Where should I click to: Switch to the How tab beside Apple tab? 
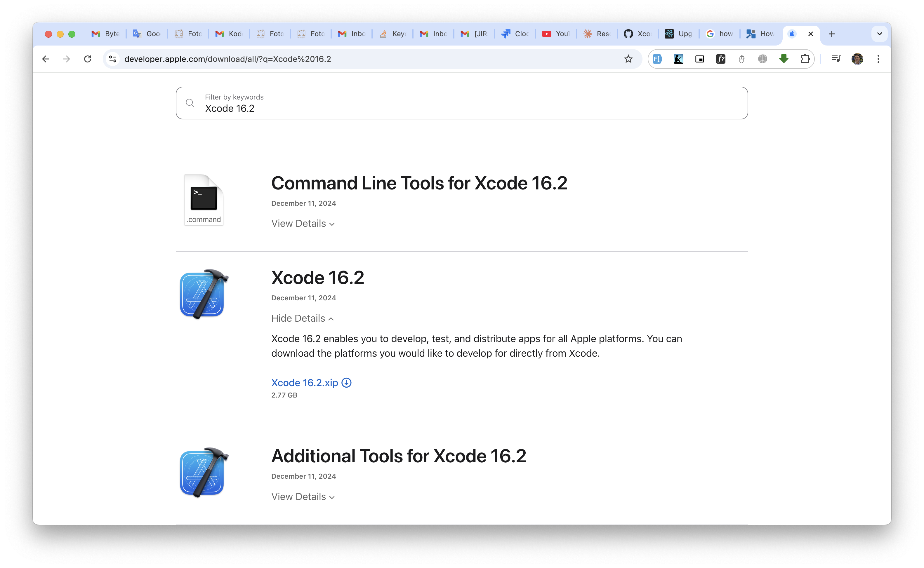(760, 34)
